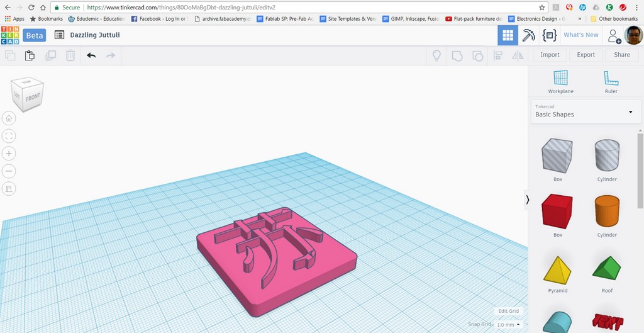
Task: Redo the last action
Action: (111, 55)
